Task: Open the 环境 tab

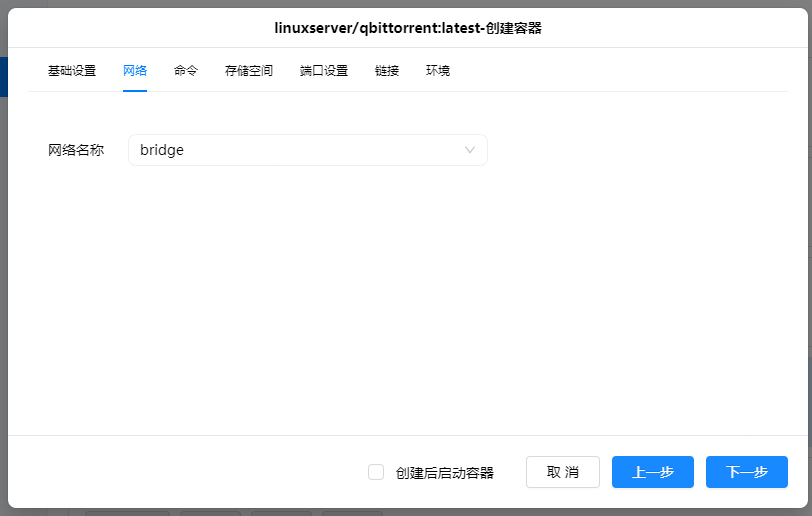Action: coord(438,71)
